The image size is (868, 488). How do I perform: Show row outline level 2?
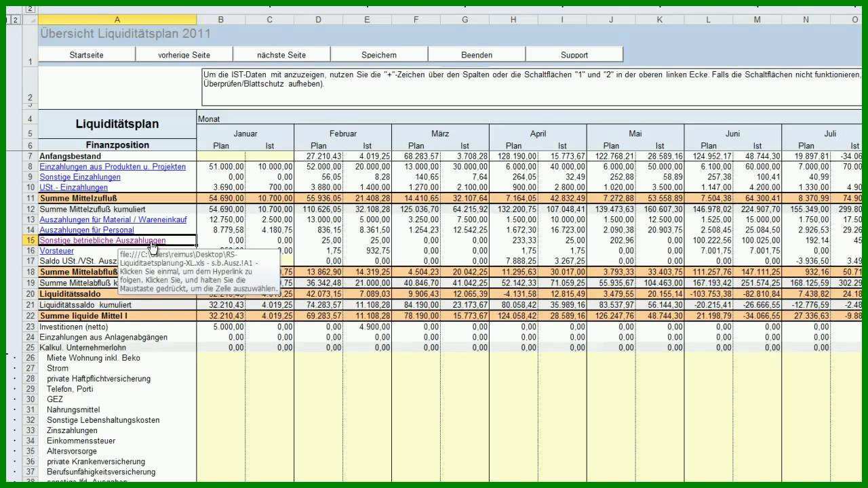[16, 20]
